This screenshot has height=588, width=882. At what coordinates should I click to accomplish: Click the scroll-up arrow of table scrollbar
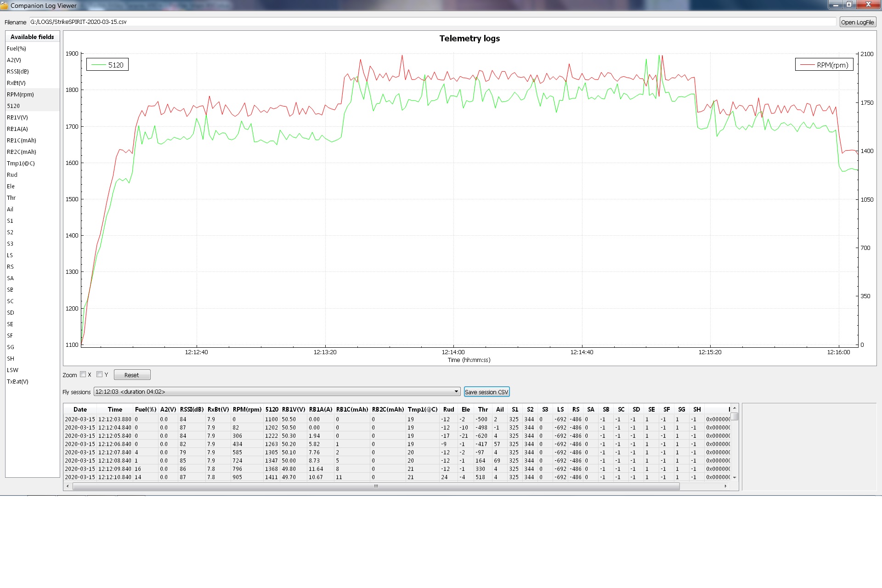[x=735, y=408]
